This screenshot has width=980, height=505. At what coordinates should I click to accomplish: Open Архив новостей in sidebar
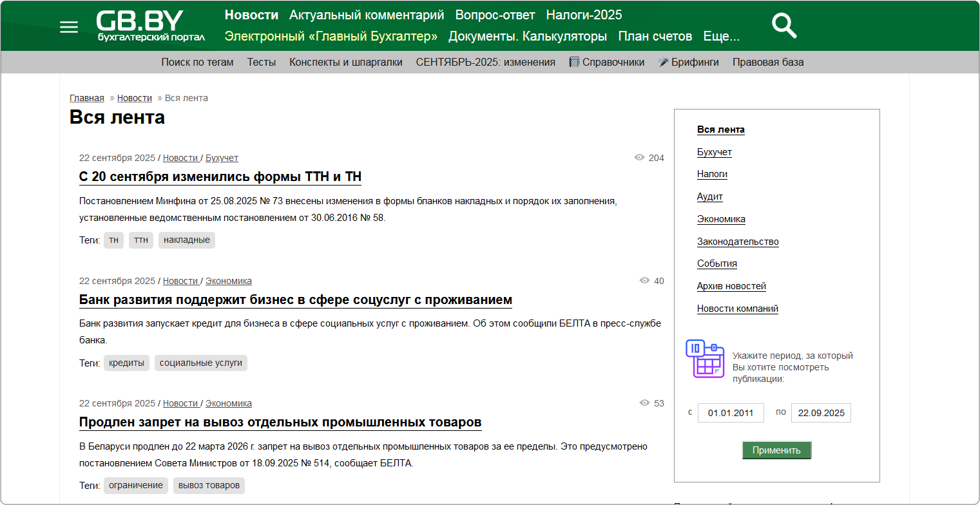click(x=731, y=286)
